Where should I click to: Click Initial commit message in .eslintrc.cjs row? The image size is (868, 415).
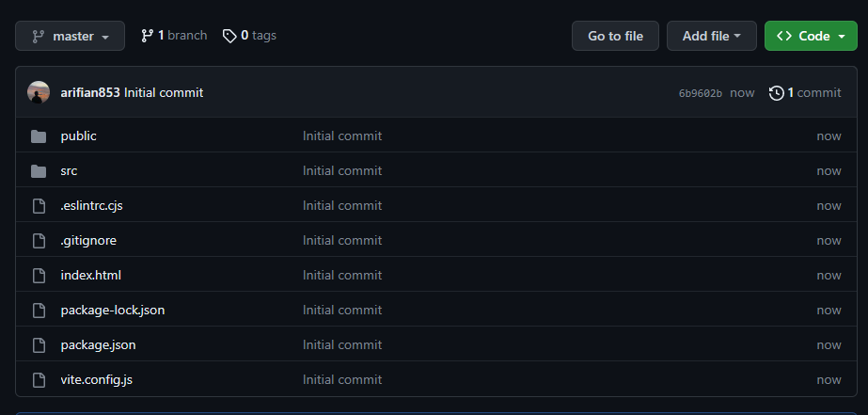point(342,205)
